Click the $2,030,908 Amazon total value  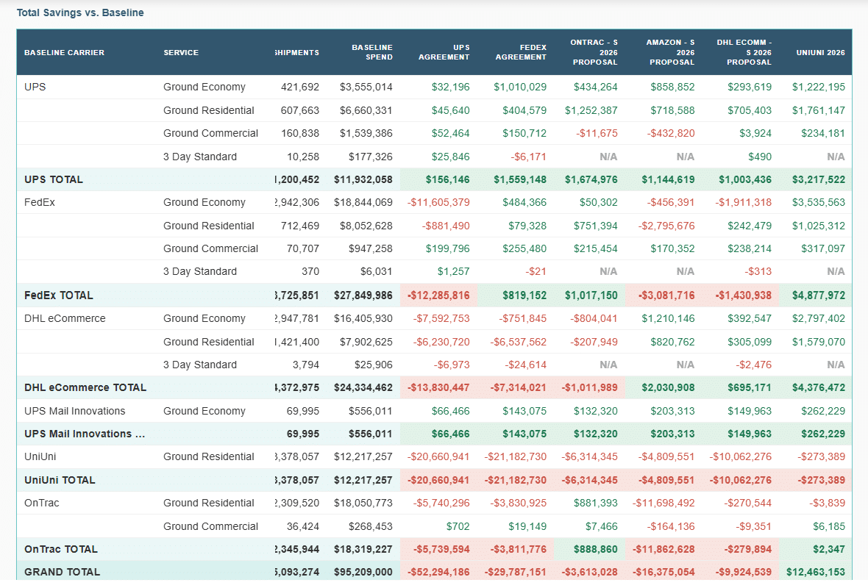(x=668, y=388)
